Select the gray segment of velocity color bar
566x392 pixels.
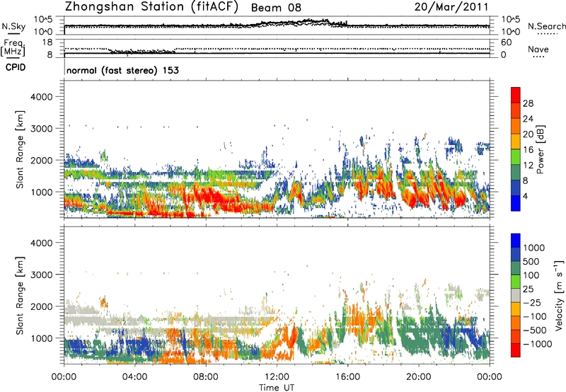[516, 295]
